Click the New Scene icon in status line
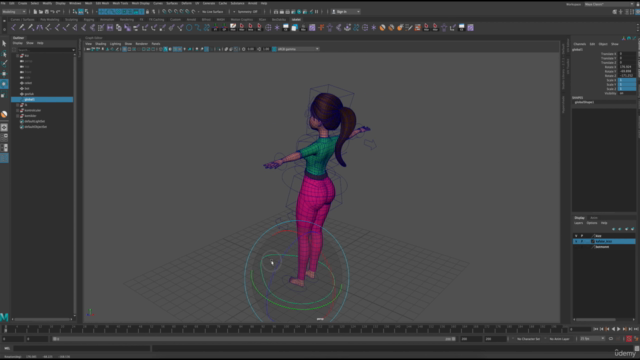The height and width of the screenshot is (360, 640). pos(35,12)
